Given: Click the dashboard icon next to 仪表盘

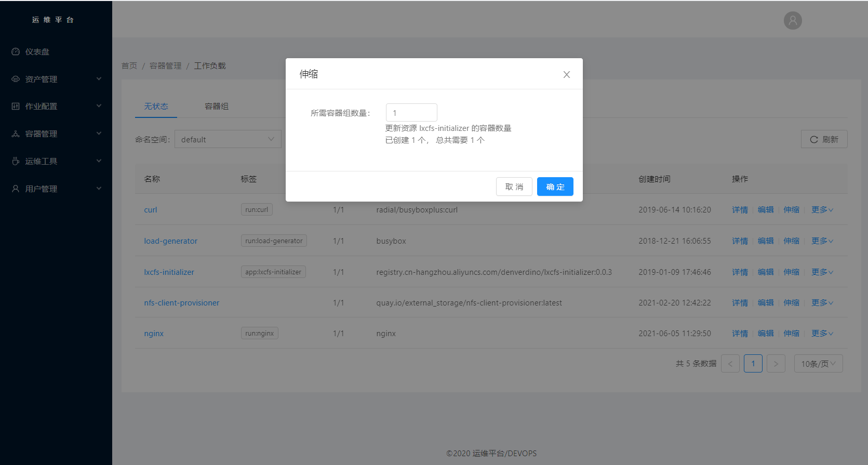Looking at the screenshot, I should click(x=16, y=51).
